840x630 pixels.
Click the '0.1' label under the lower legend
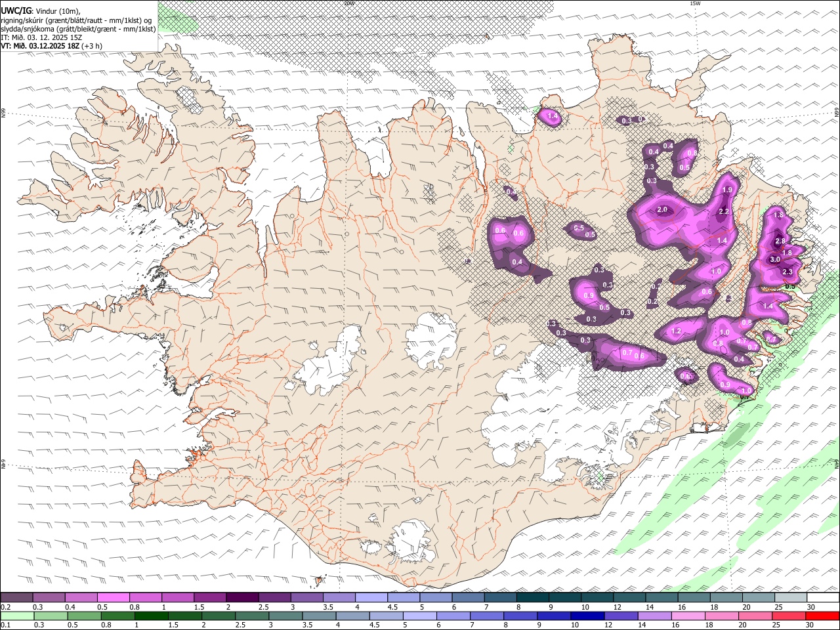click(x=5, y=625)
